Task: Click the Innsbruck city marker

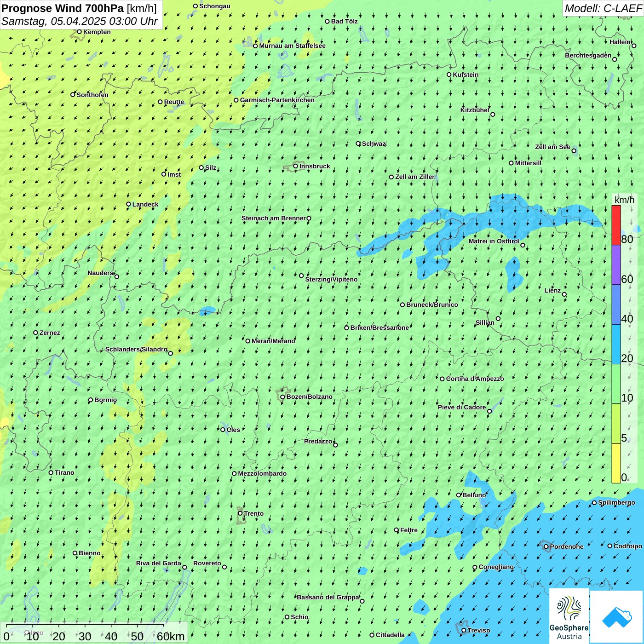Action: coord(296,166)
